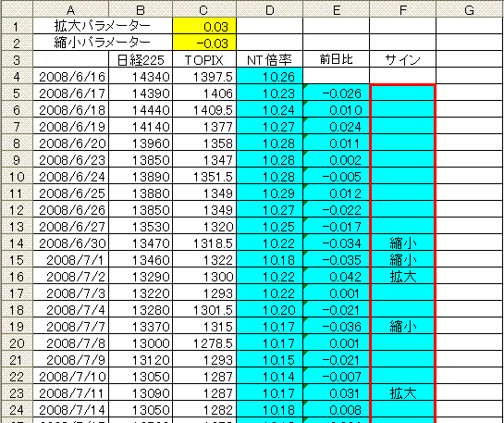Click the 前日比 value -0.007
Viewport: 504px width, 423px height.
tap(337, 377)
